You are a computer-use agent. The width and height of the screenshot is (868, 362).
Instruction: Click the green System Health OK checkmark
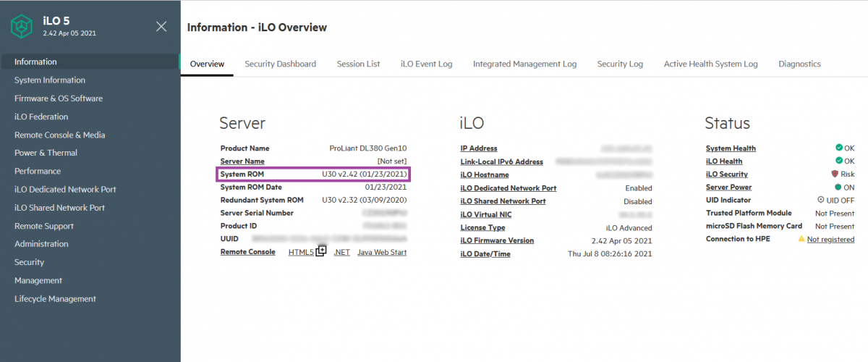click(838, 148)
